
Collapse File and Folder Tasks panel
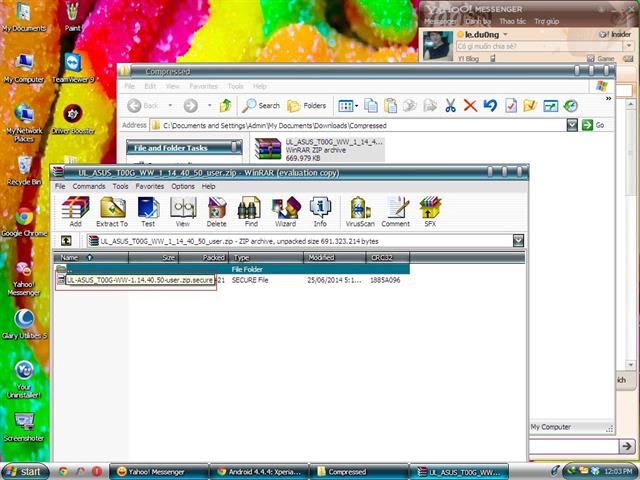234,147
